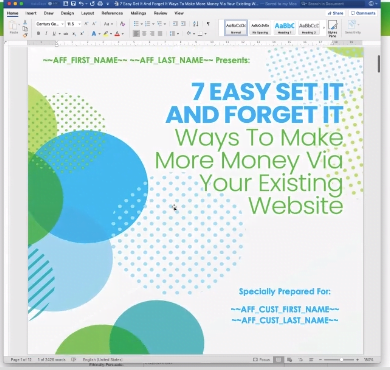Apply the Heading 2 style
The width and height of the screenshot is (390, 370).
click(x=309, y=28)
